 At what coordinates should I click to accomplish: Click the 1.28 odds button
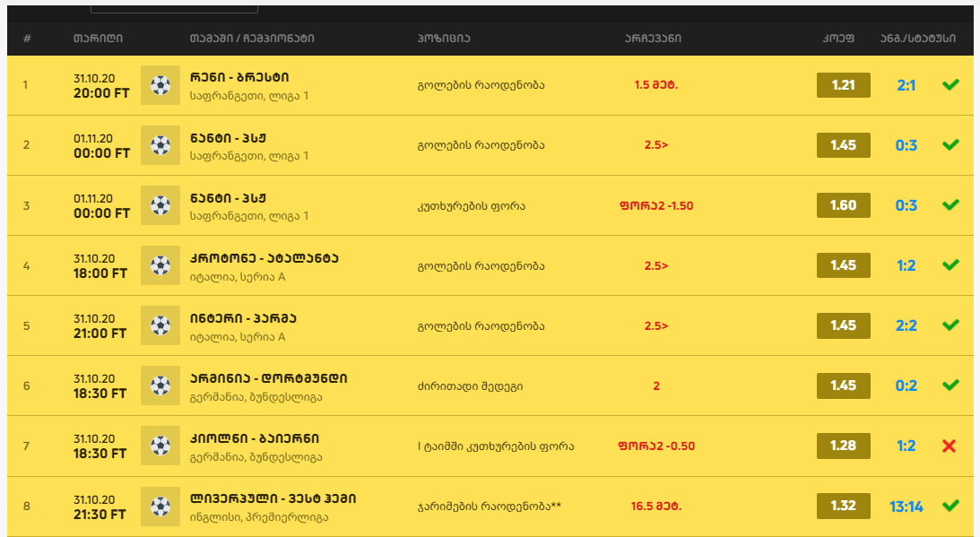point(843,446)
